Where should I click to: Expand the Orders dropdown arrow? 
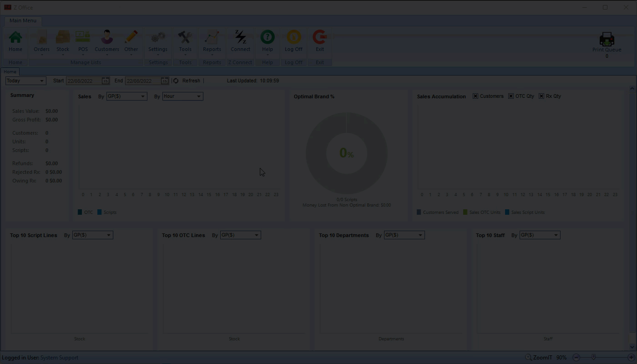click(x=41, y=55)
